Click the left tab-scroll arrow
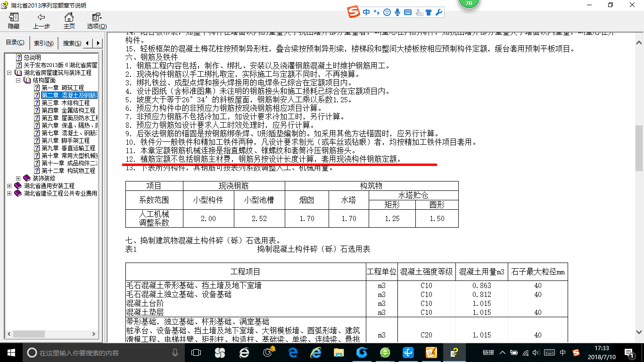Image resolution: width=644 pixels, height=362 pixels. pyautogui.click(x=88, y=43)
